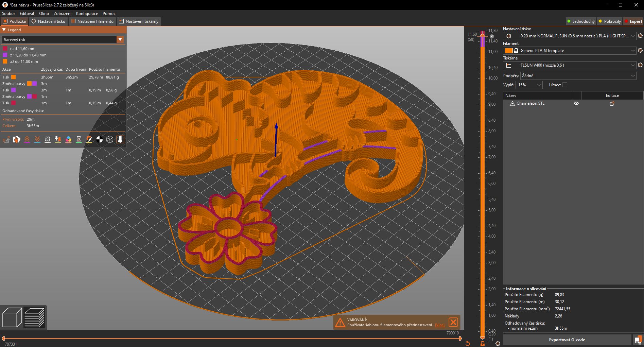Switch to layers preview view
This screenshot has width=644, height=347.
click(x=34, y=317)
